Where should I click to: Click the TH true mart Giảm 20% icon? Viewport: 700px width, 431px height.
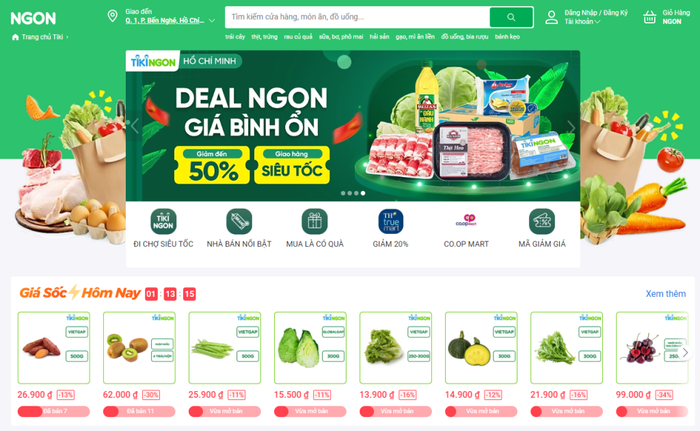[x=391, y=222]
